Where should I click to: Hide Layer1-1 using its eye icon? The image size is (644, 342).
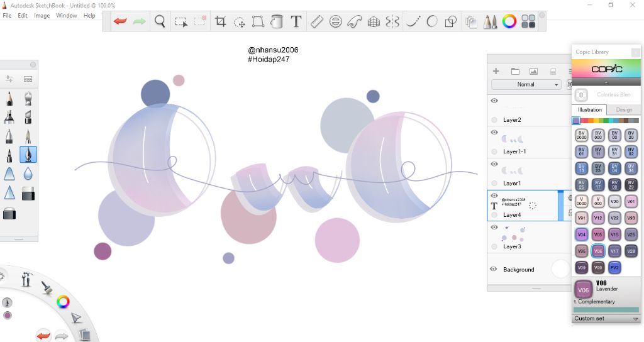point(494,132)
